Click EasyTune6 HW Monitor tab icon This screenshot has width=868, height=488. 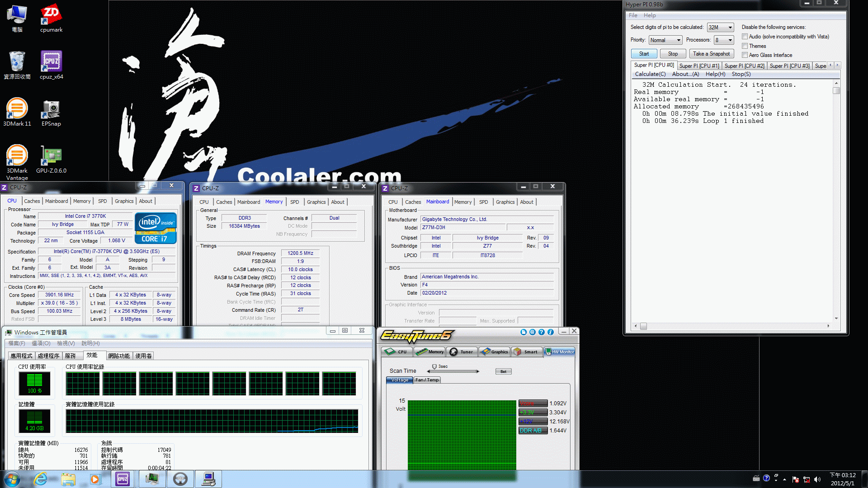tap(559, 352)
